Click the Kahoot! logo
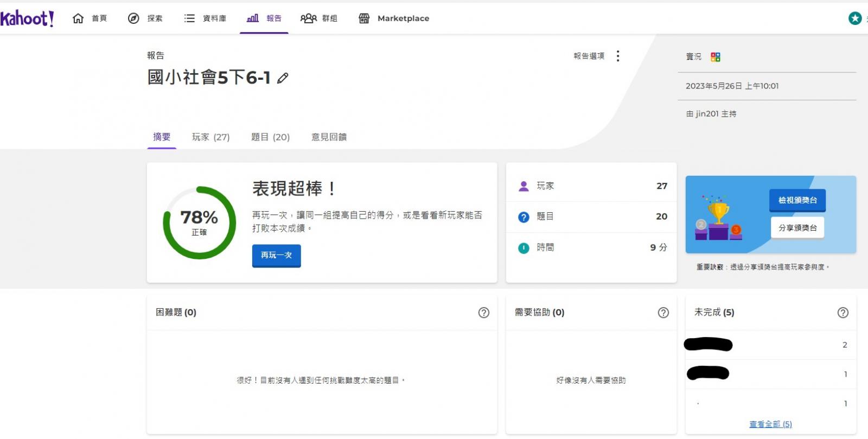Image resolution: width=868 pixels, height=439 pixels. 27,18
